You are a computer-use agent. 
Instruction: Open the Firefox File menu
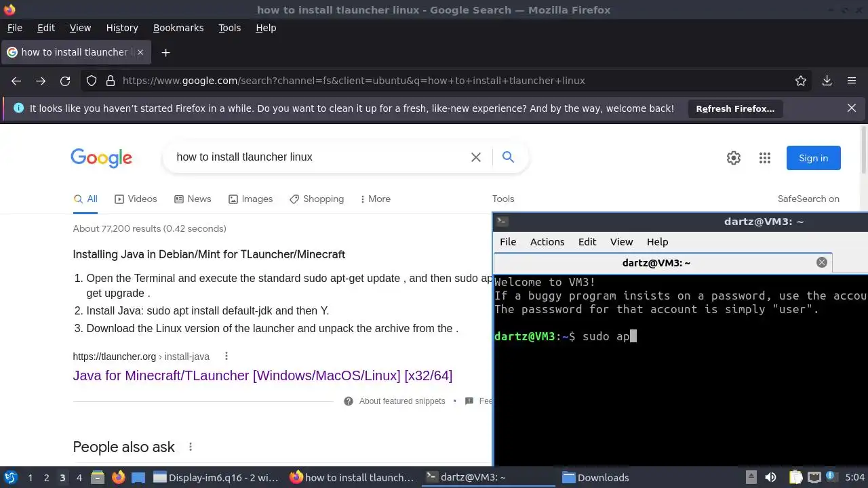coord(15,28)
